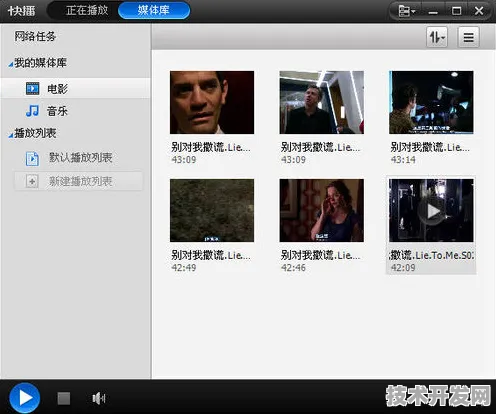Screen dimensions: 496x414
Task: Click duration text 42:09
Action: pyautogui.click(x=403, y=268)
